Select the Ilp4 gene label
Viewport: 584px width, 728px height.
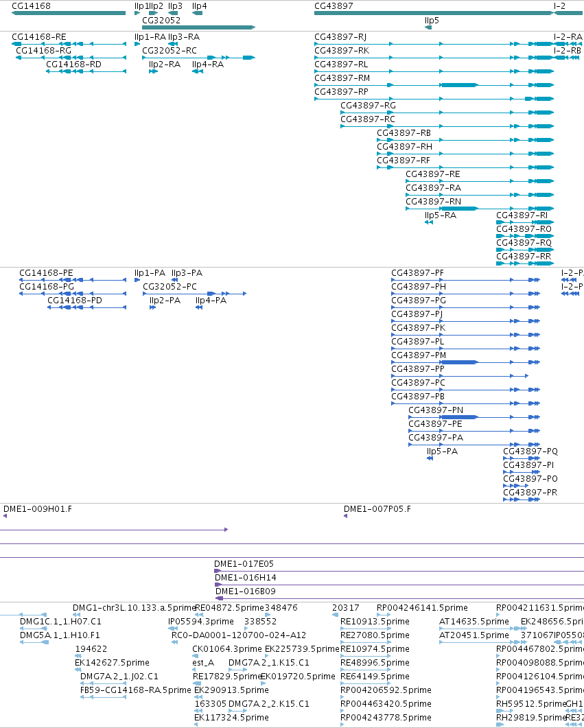[x=200, y=6]
